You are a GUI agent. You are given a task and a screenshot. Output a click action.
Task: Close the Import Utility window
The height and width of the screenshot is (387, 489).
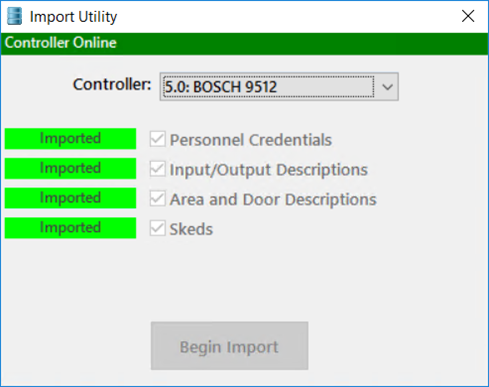[x=468, y=16]
